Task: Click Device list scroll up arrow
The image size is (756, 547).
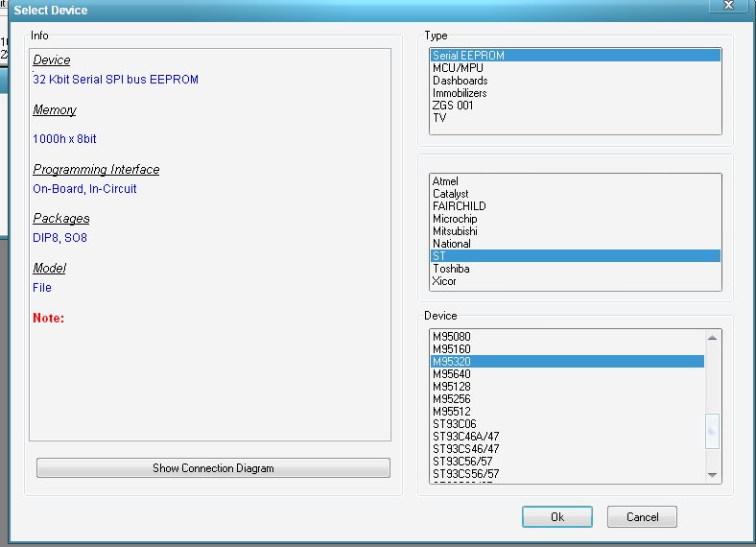Action: (x=712, y=338)
